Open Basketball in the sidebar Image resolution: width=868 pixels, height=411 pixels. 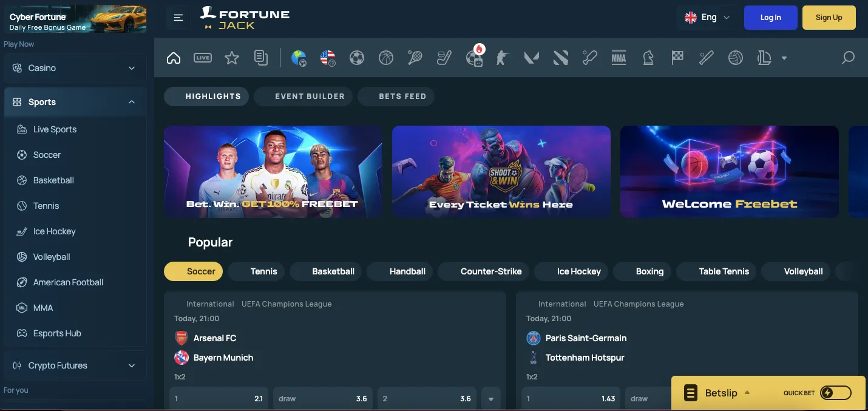75,180
